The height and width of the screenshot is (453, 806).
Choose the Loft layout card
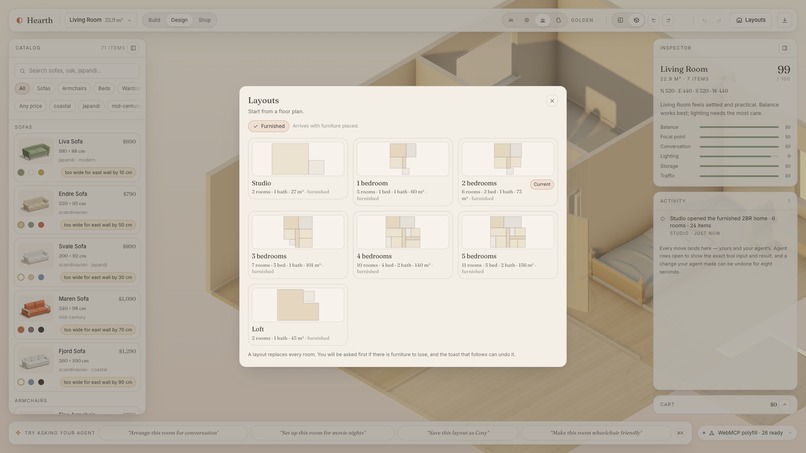(298, 315)
